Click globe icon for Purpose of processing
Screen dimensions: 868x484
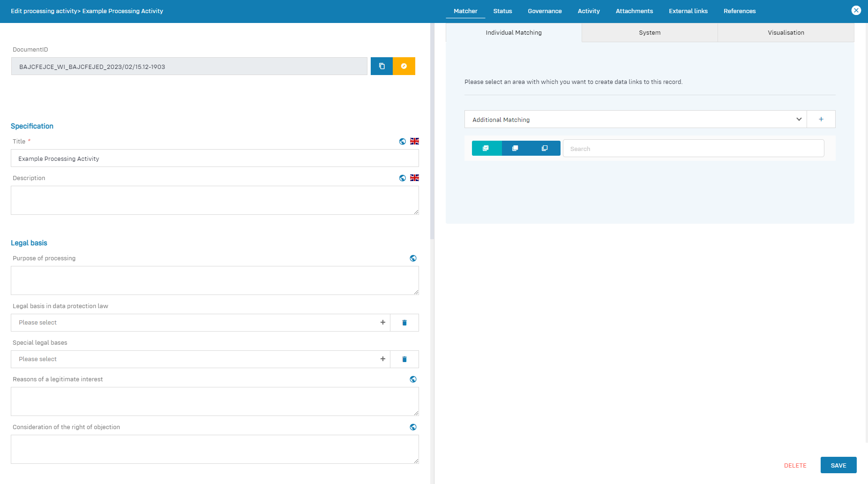pyautogui.click(x=413, y=258)
